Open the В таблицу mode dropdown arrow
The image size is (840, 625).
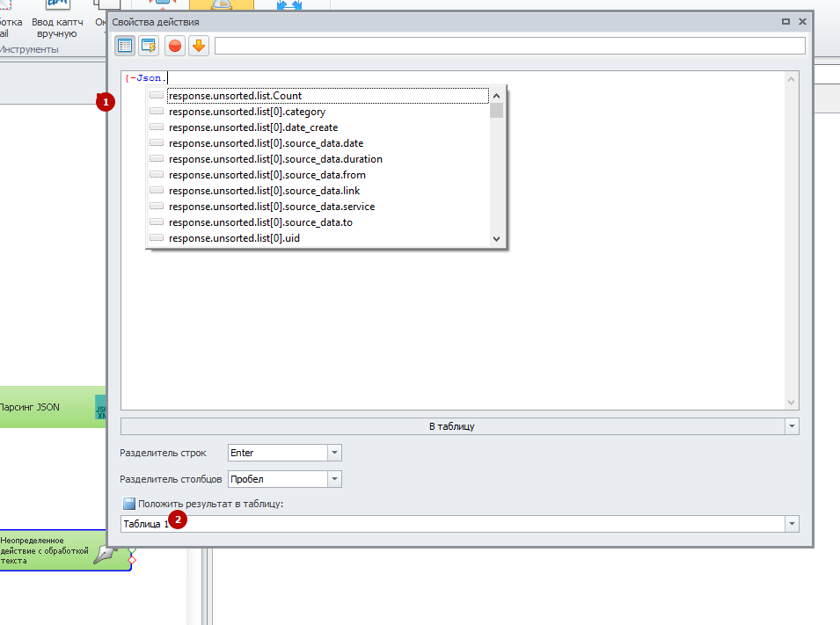792,426
